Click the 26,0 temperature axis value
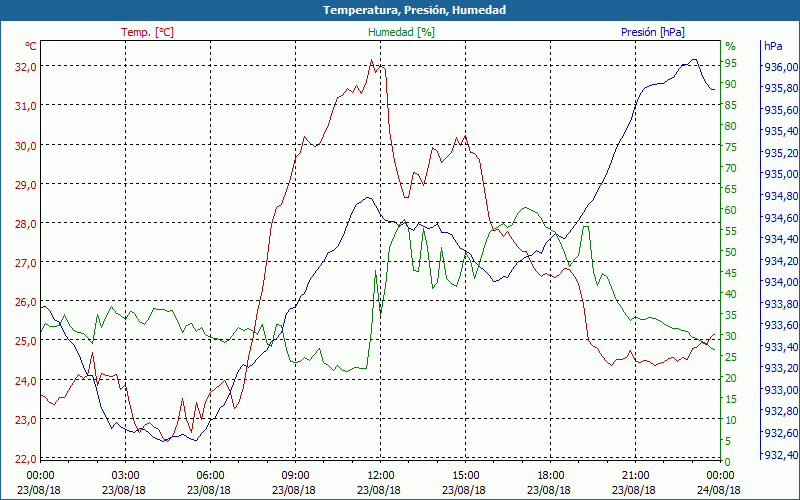This screenshot has width=800, height=500. tap(27, 302)
